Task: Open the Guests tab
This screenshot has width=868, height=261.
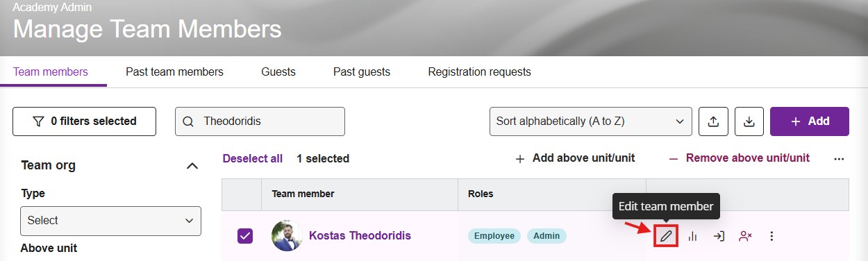Action: (278, 72)
